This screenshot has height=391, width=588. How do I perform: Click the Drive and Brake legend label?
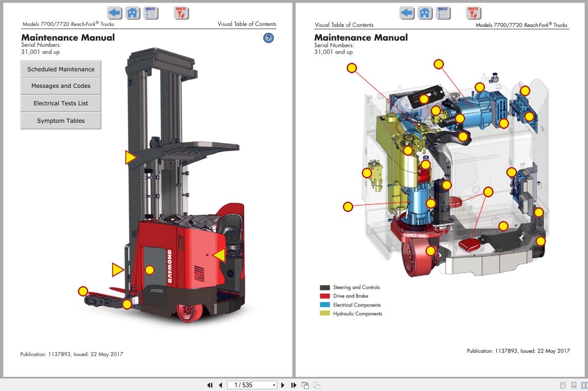pos(350,296)
